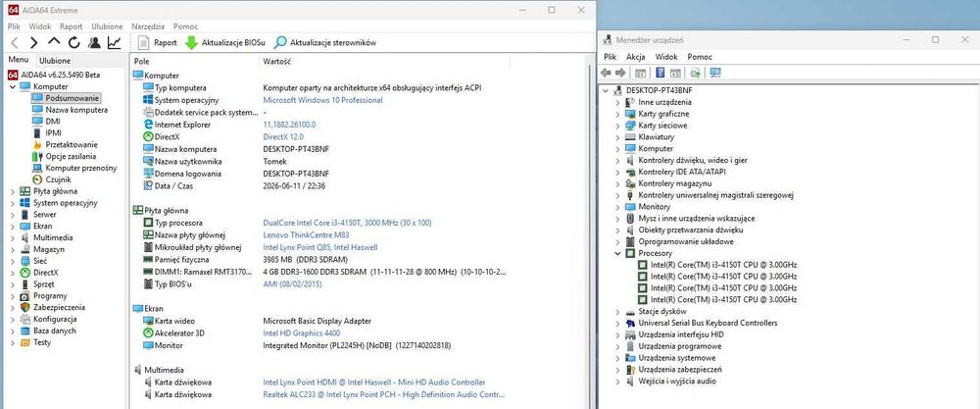This screenshot has width=980, height=409.
Task: Click the AIDA64 details pane vertical scrollbar
Action: [588, 231]
